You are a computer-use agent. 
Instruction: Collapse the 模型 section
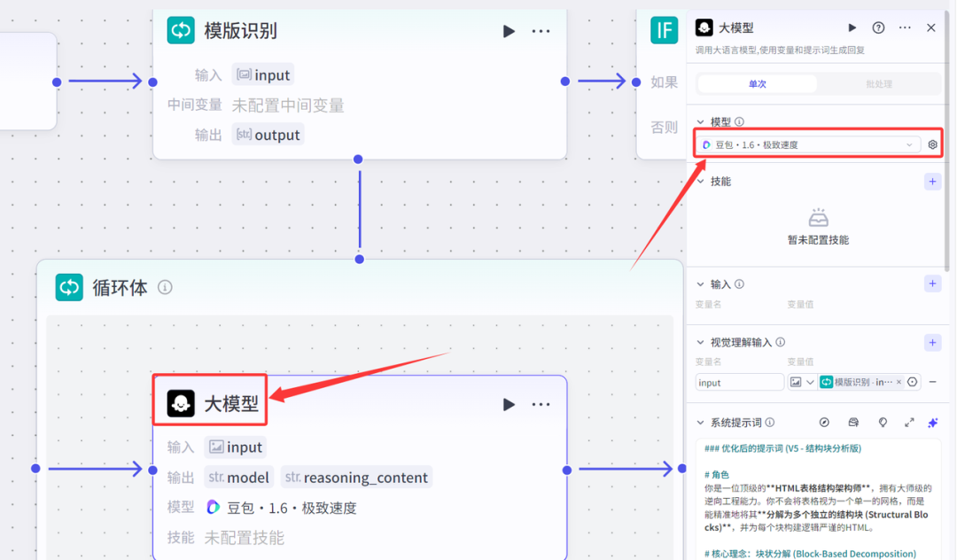click(701, 122)
